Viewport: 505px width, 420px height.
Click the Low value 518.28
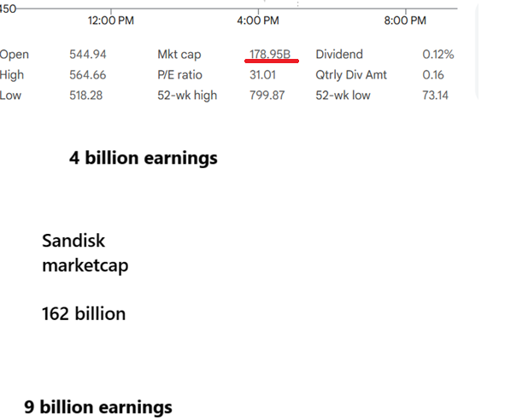[86, 96]
